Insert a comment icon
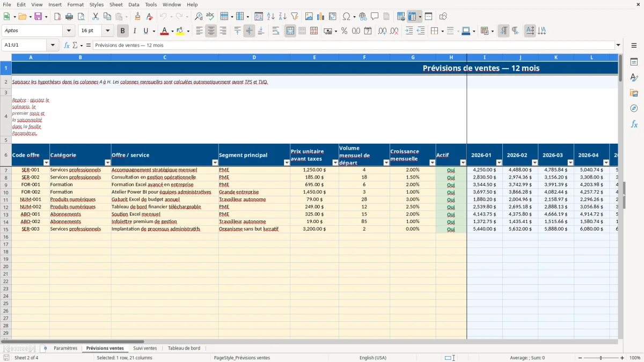 tap(375, 17)
